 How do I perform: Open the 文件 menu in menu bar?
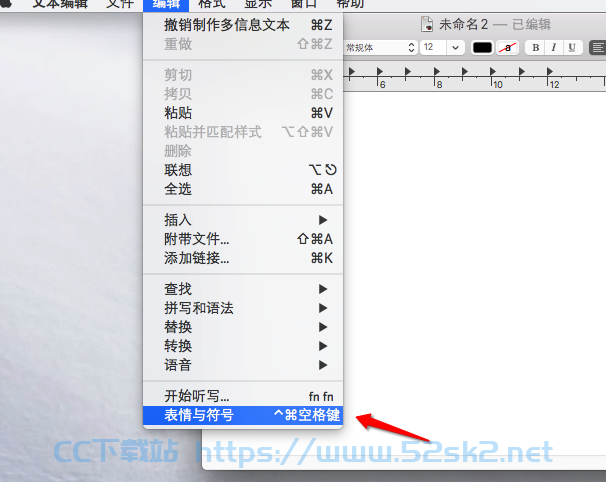(x=119, y=4)
